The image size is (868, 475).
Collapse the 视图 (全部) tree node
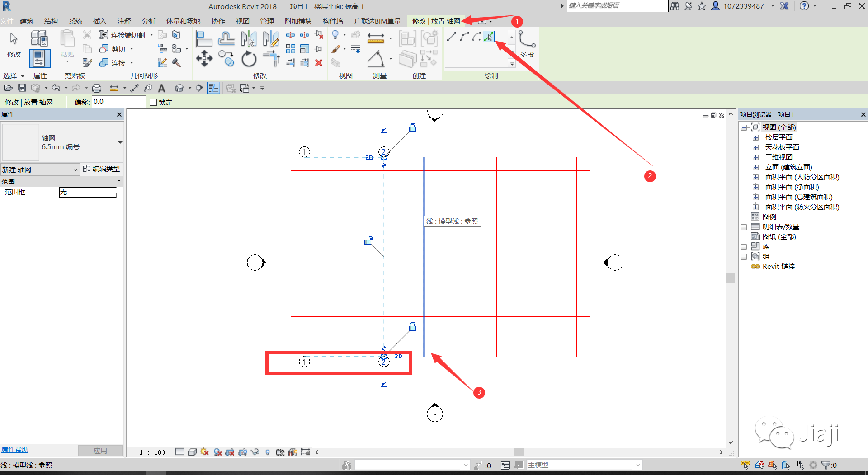[x=744, y=127]
